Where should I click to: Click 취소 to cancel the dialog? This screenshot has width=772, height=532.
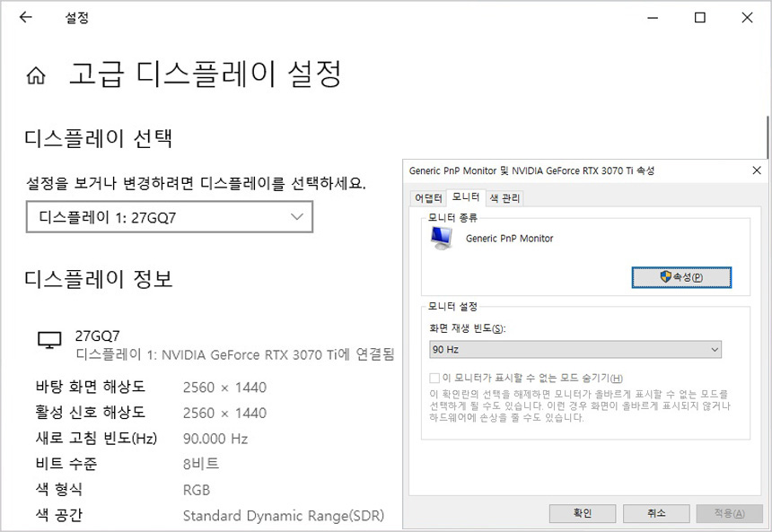click(x=655, y=513)
